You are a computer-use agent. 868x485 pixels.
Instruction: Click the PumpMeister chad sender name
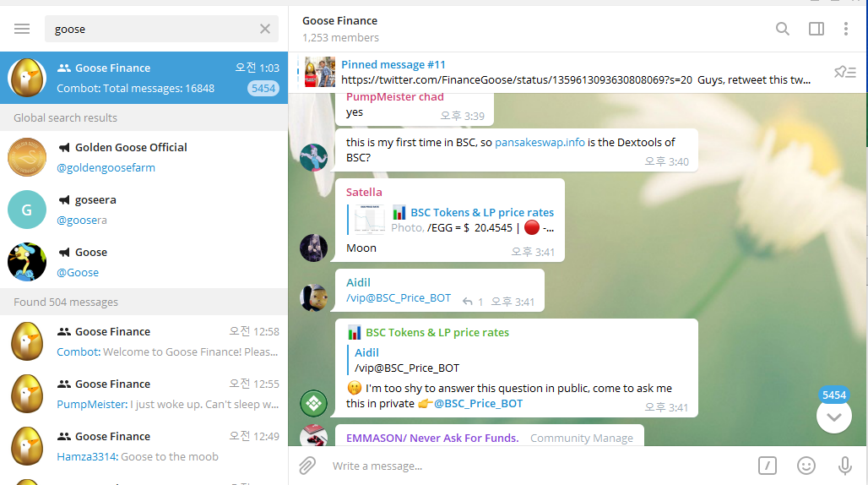click(394, 97)
